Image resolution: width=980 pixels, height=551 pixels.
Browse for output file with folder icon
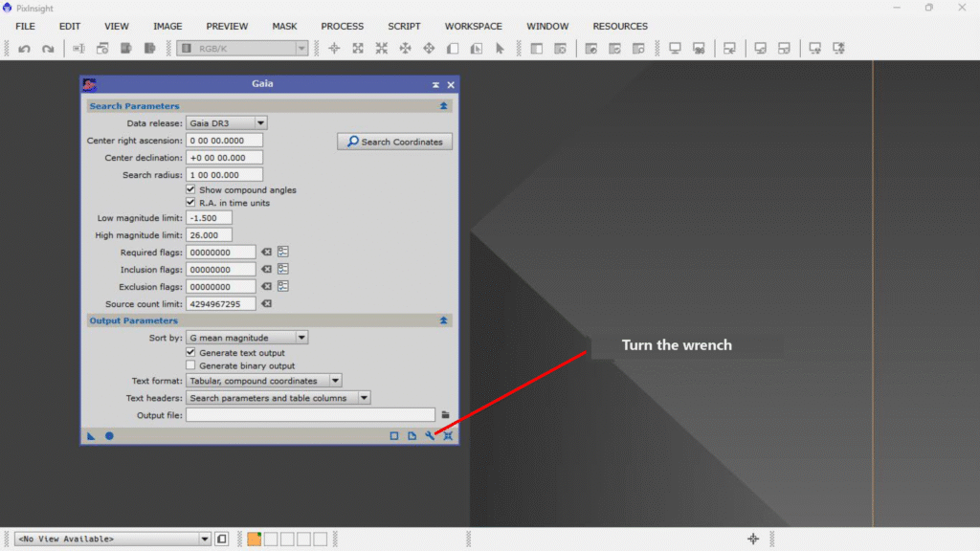[446, 415]
